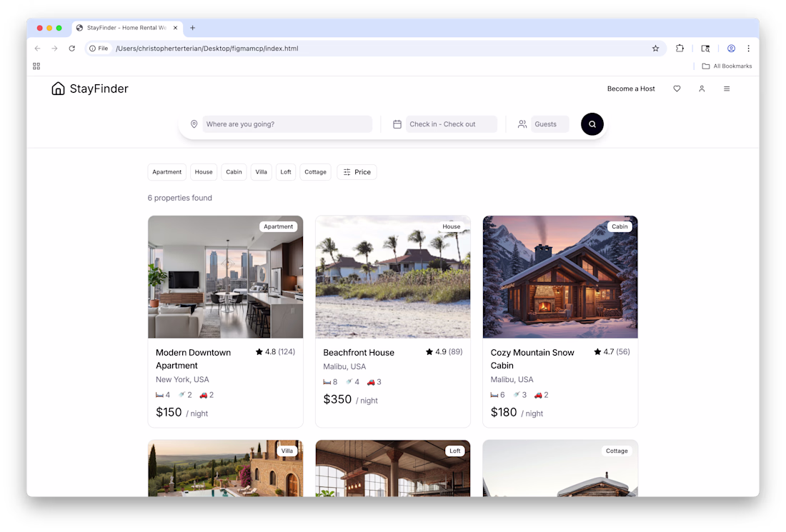Click the File site info chip
The image size is (786, 532).
[x=99, y=49]
